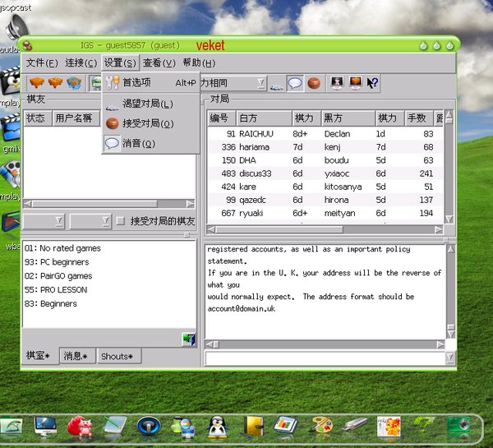Select the 首选项 preferences menu entry
493x448 pixels.
pos(136,82)
